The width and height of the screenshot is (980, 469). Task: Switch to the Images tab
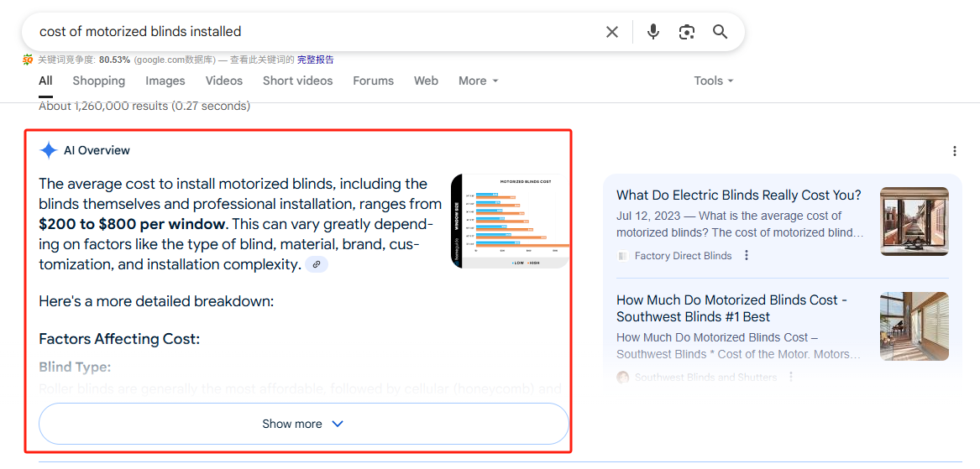pos(165,81)
